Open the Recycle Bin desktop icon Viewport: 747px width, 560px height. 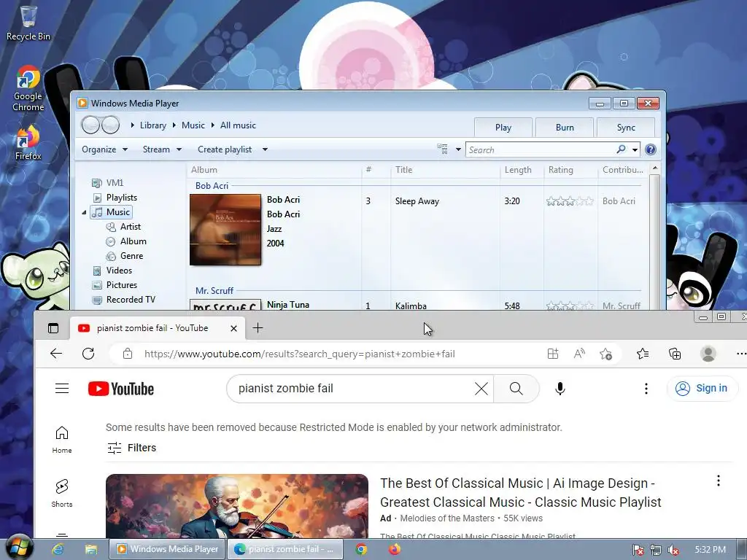28,23
